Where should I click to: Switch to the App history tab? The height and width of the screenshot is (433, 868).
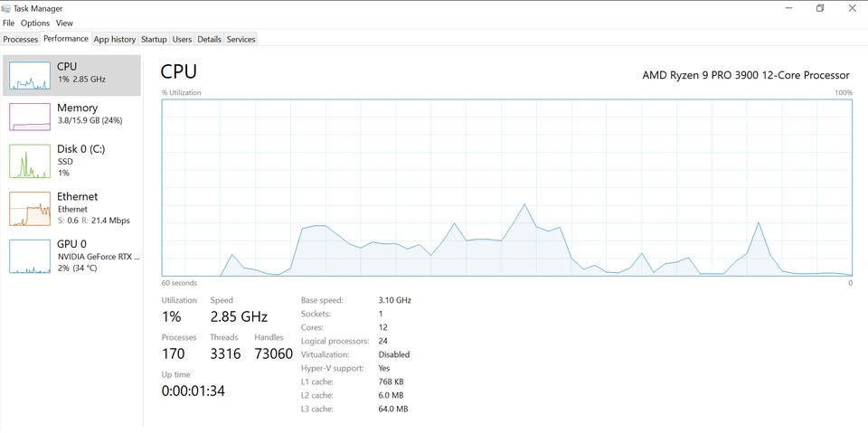115,39
